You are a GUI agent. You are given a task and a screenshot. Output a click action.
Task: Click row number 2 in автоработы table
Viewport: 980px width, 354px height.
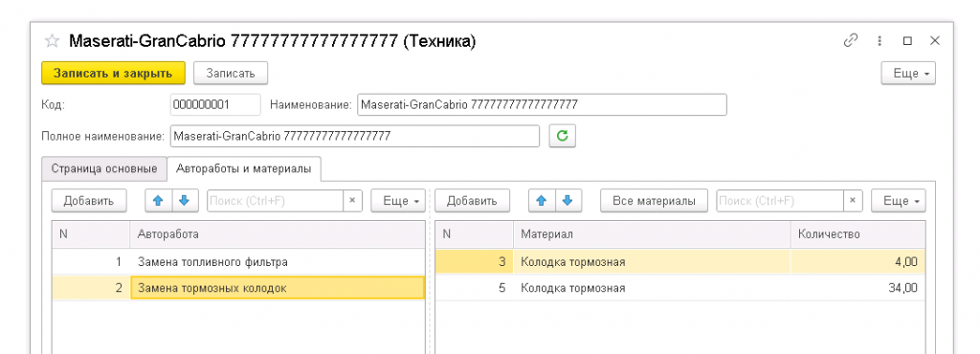pos(91,288)
